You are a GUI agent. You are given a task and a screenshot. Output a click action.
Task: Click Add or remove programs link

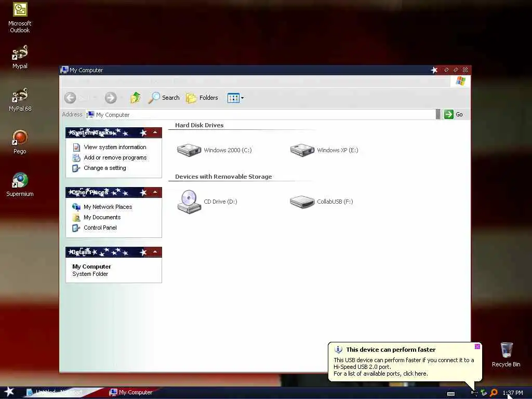click(115, 157)
